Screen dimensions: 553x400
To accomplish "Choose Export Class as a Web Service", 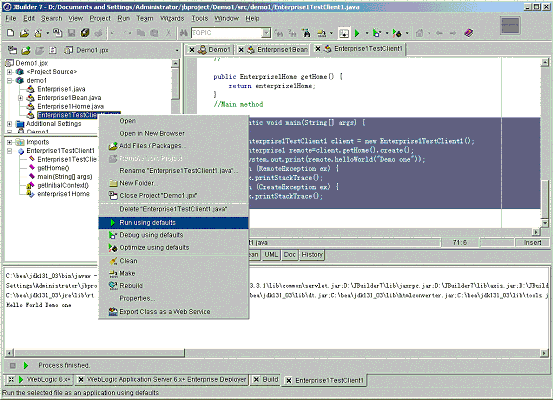I will pos(174,311).
